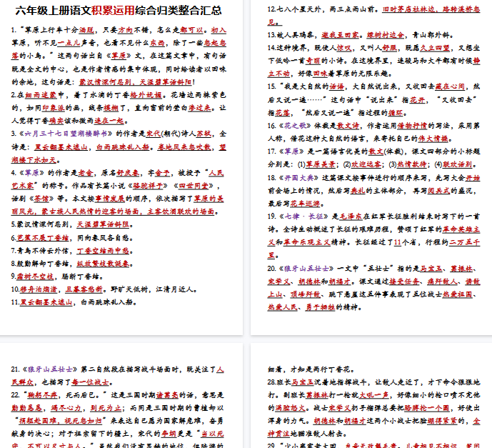Click the underlined genre answer "散文诗"

pos(348,126)
